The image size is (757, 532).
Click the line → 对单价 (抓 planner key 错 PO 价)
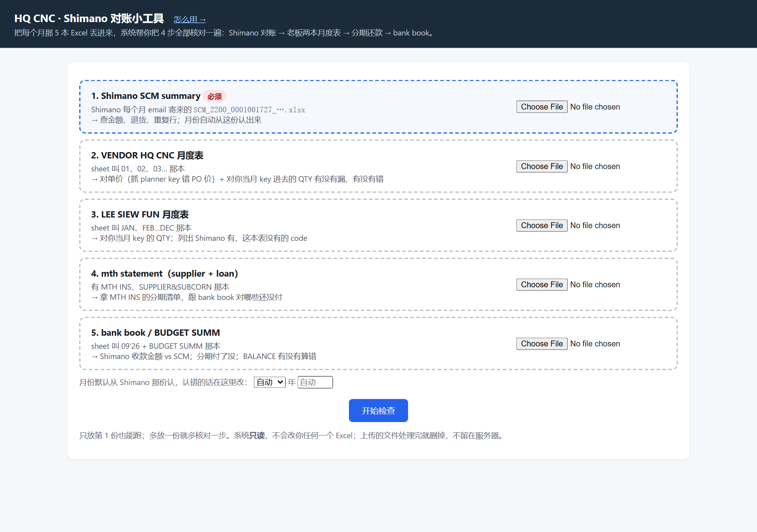(x=237, y=179)
